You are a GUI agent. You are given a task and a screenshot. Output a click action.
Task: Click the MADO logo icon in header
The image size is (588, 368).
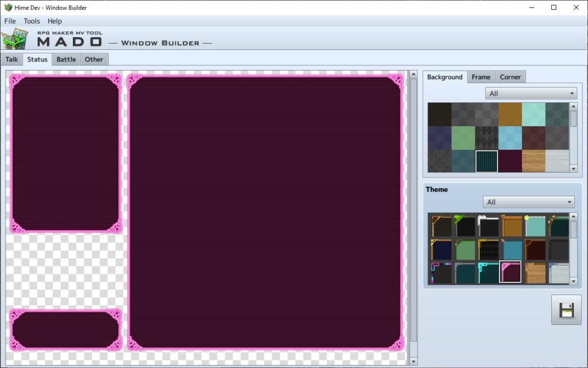[x=14, y=38]
